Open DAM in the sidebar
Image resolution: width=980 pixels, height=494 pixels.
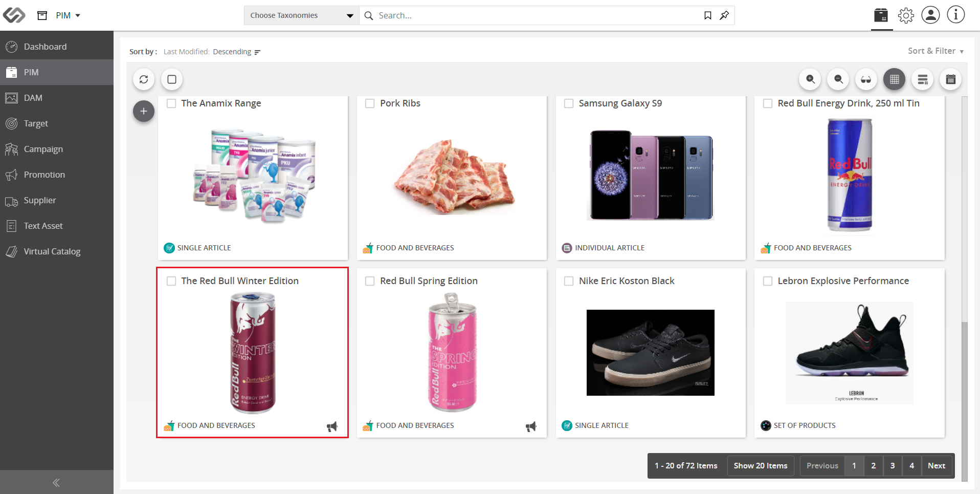[57, 98]
